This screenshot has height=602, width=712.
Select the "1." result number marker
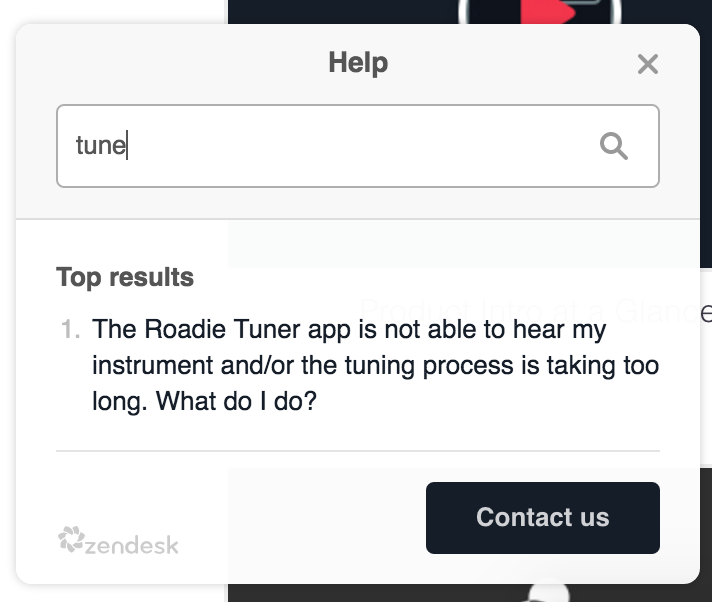coord(71,329)
